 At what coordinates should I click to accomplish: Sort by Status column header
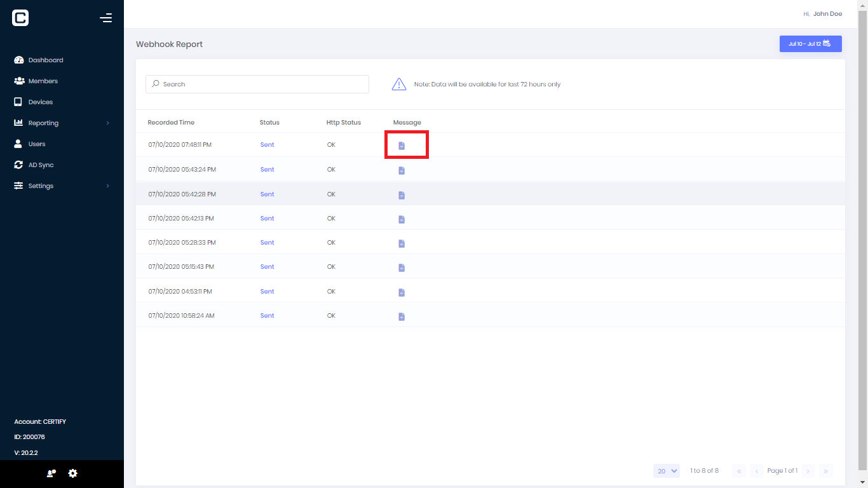pos(269,122)
